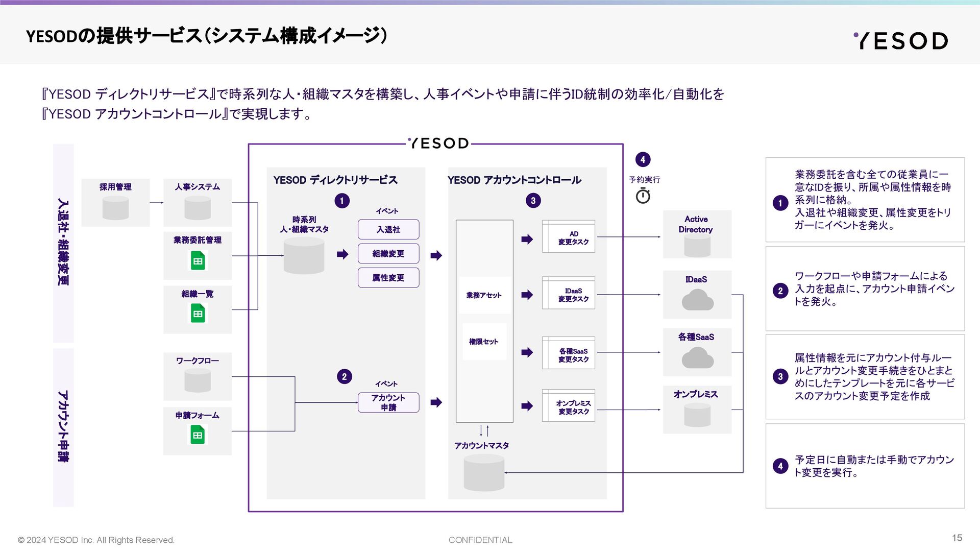Click the アカウント申請 vertical label
980x552 pixels.
(x=63, y=426)
